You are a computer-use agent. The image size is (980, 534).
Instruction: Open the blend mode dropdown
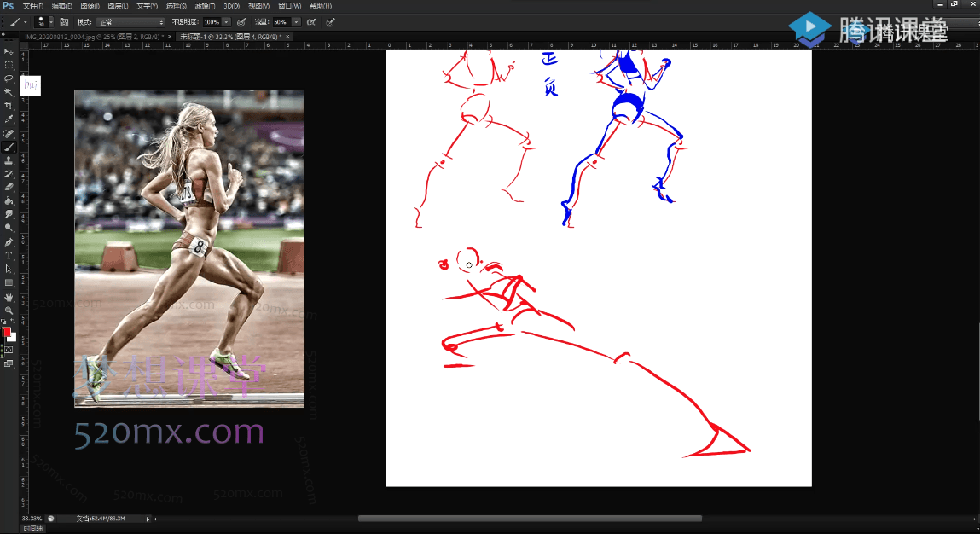pyautogui.click(x=130, y=21)
